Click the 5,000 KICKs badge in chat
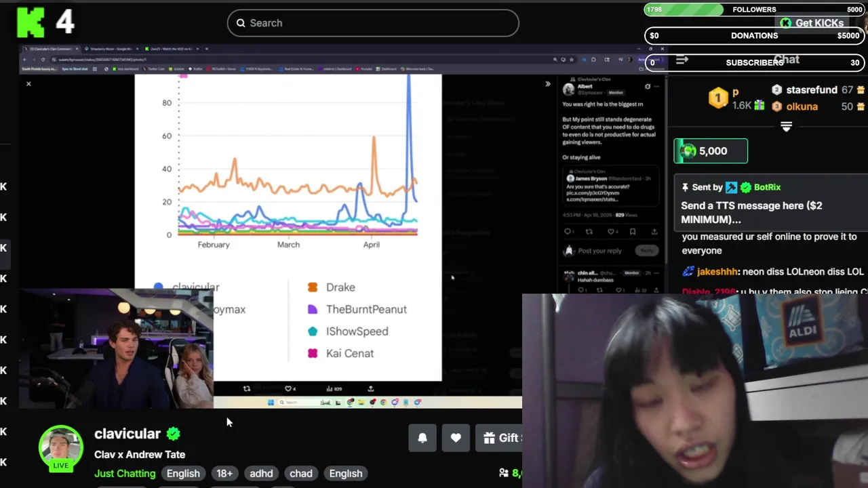Screen dimensions: 868x488 click(711, 151)
